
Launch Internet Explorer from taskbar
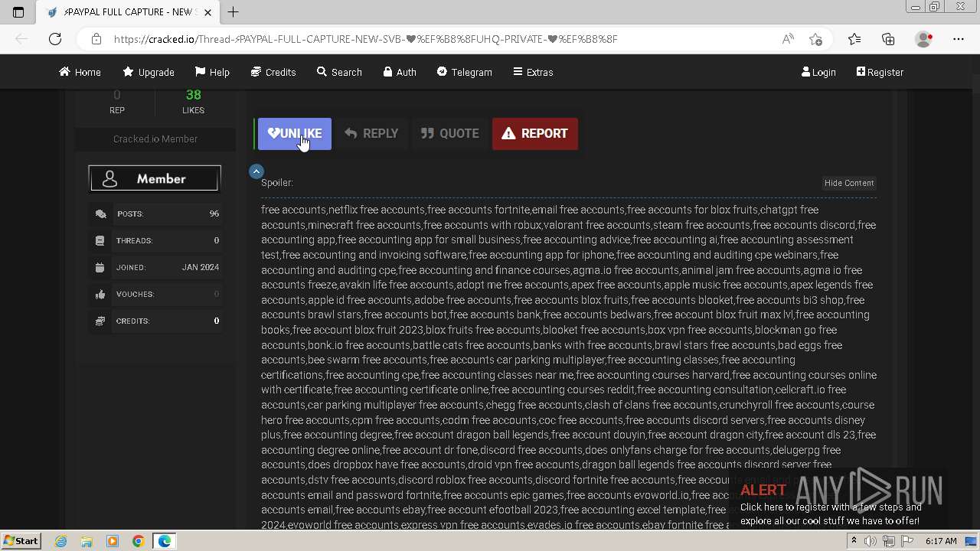pos(60,541)
